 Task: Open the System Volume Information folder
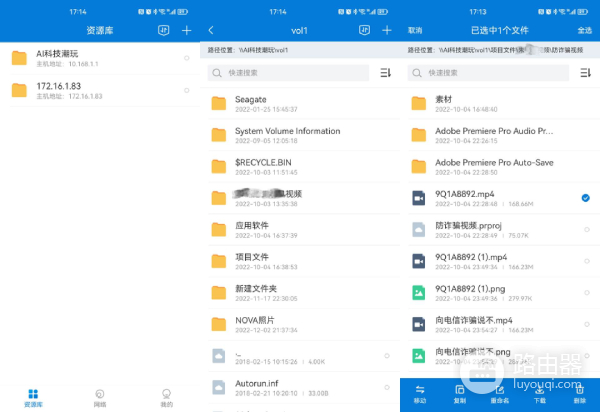[x=300, y=135]
